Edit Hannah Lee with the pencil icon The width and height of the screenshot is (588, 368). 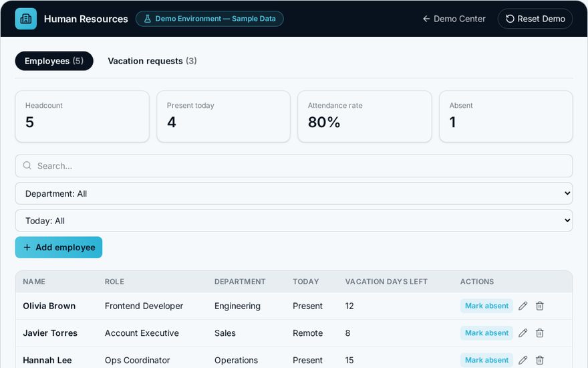click(523, 360)
